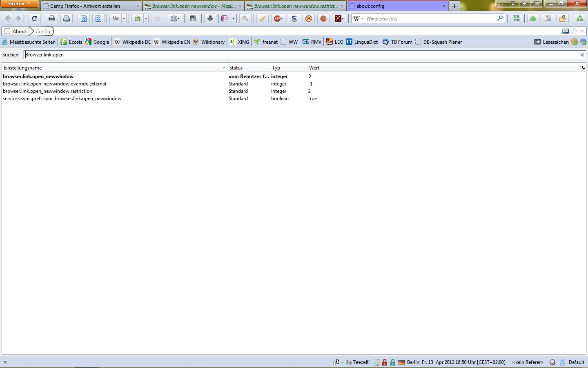Open the TB Forum bookmark

point(397,42)
